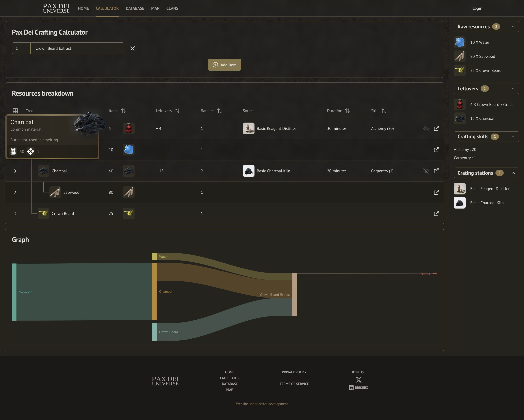Click the X Twitter icon in footer
The image size is (524, 420).
click(358, 380)
